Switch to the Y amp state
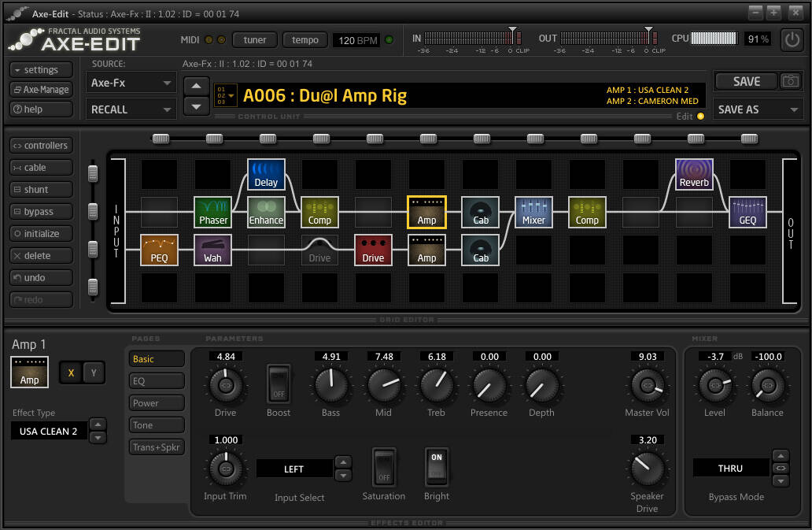The image size is (812, 530). tap(94, 372)
